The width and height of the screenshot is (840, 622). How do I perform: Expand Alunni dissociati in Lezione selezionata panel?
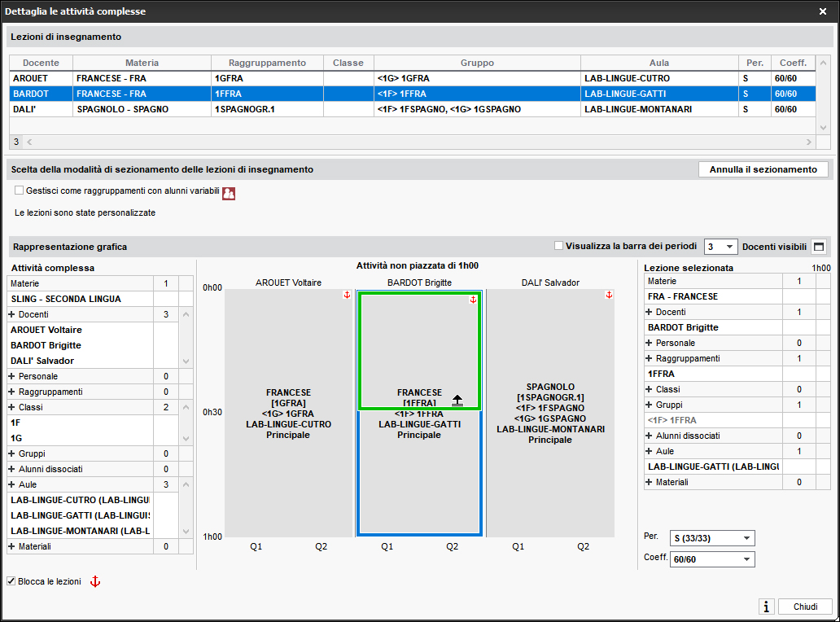click(x=649, y=436)
